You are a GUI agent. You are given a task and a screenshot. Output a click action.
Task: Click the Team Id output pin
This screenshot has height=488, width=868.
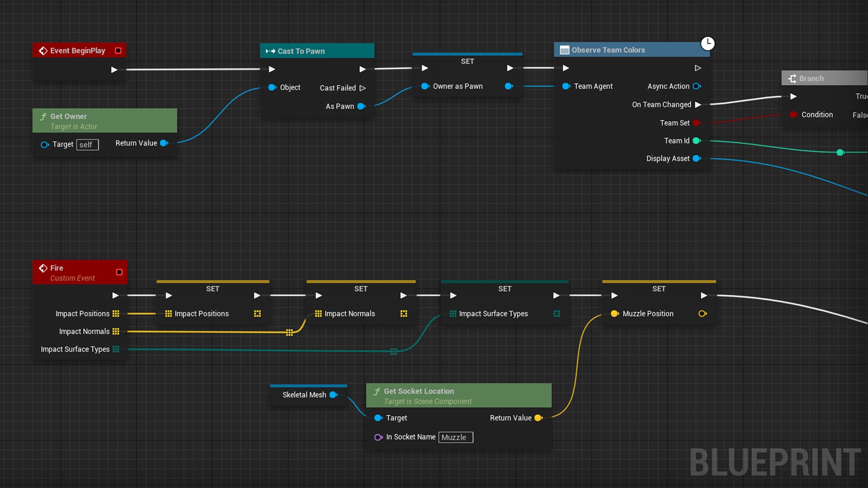(697, 141)
